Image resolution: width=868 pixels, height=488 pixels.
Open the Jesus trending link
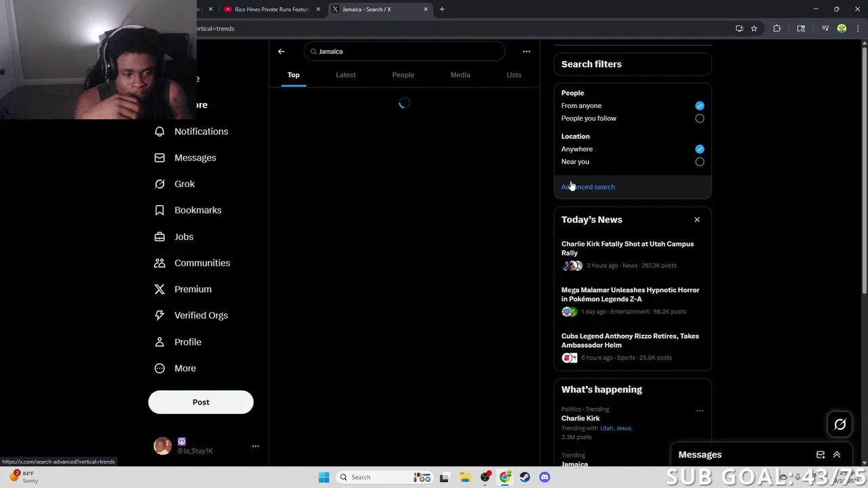click(x=624, y=428)
